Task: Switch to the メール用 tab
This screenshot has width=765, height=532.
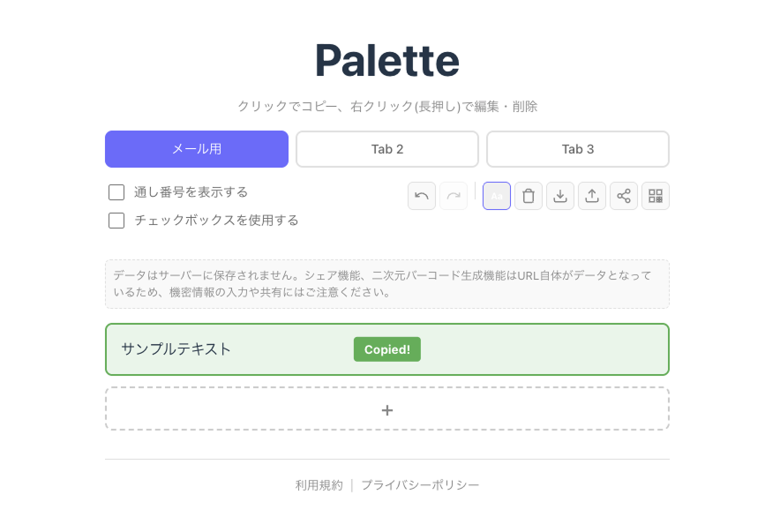Action: [x=196, y=149]
